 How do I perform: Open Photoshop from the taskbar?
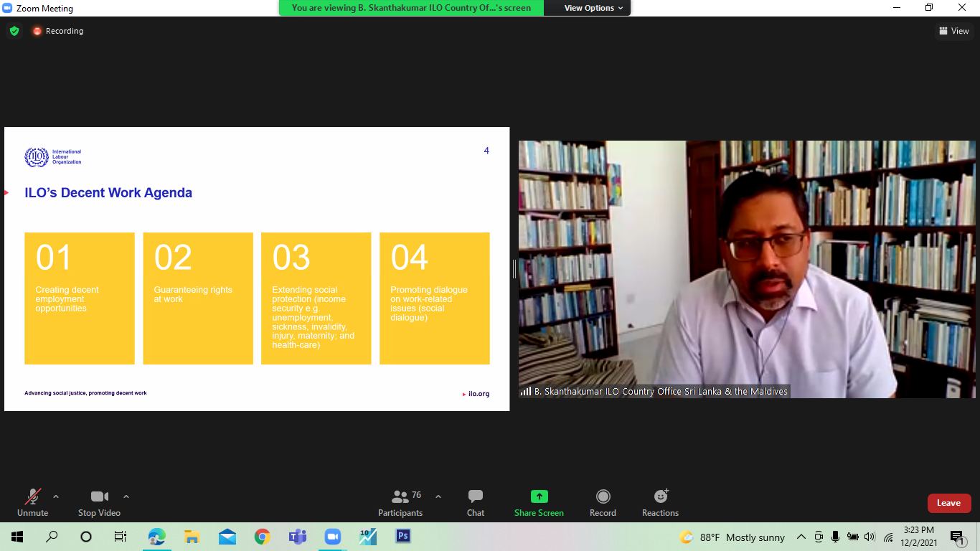tap(403, 537)
